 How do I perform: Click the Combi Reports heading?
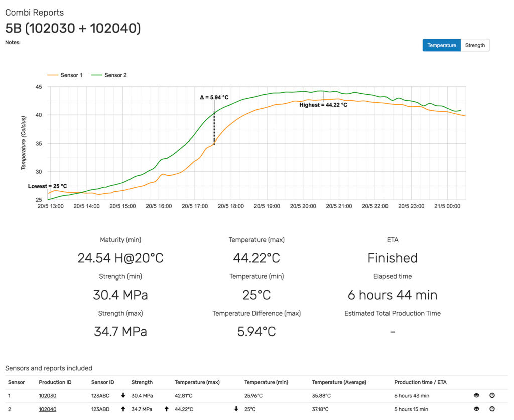click(35, 13)
